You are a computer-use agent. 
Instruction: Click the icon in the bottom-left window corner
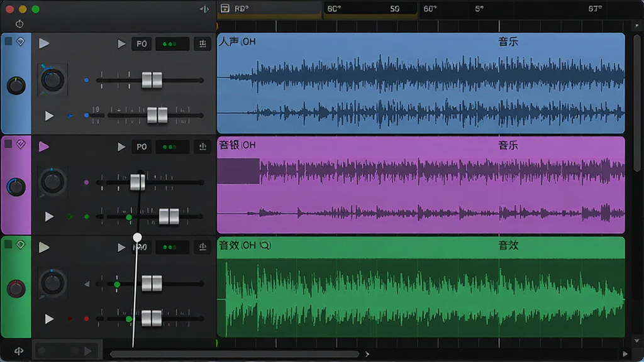pyautogui.click(x=18, y=351)
